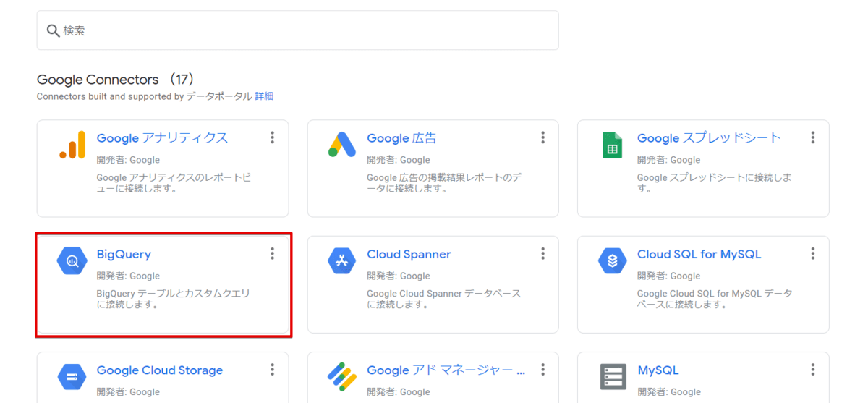Select the BigQuery connector title
The width and height of the screenshot is (868, 403).
pos(124,255)
